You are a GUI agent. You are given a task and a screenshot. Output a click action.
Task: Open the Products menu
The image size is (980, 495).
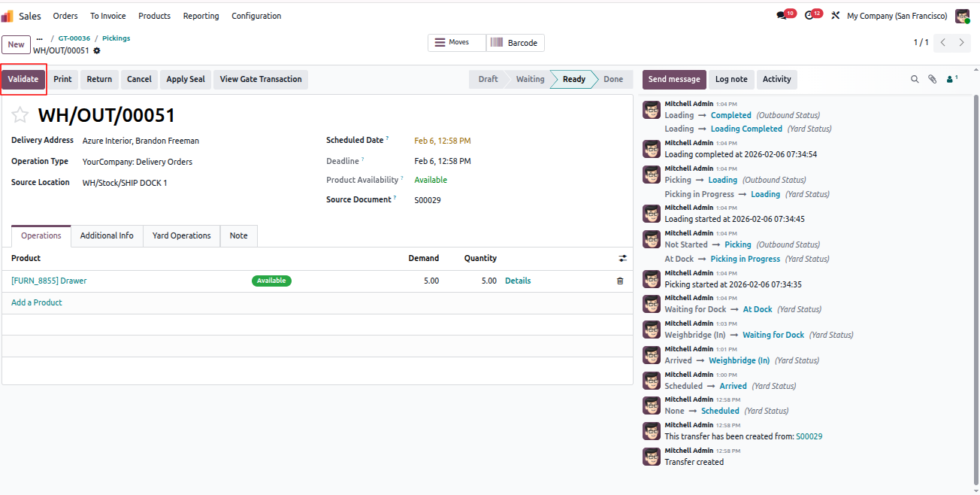click(154, 16)
